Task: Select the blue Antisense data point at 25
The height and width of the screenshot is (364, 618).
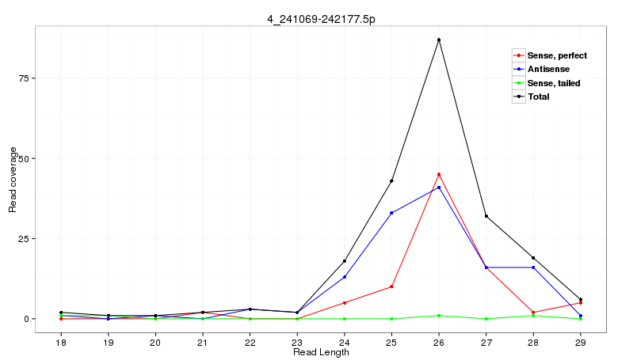Action: (x=391, y=213)
